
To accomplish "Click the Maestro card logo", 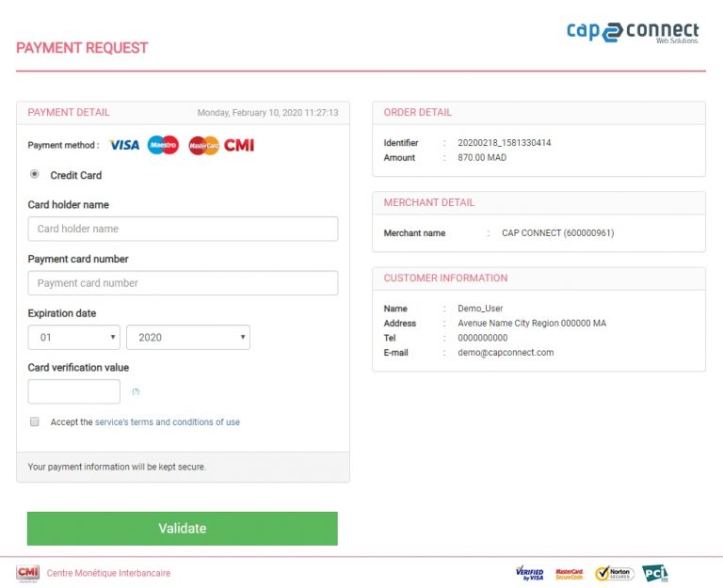I will (163, 145).
